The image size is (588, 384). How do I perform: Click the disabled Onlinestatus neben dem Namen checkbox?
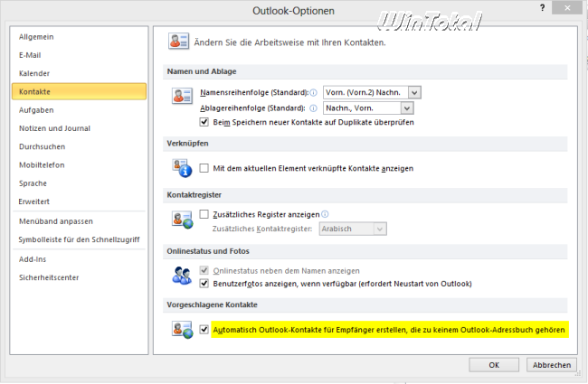tap(204, 270)
